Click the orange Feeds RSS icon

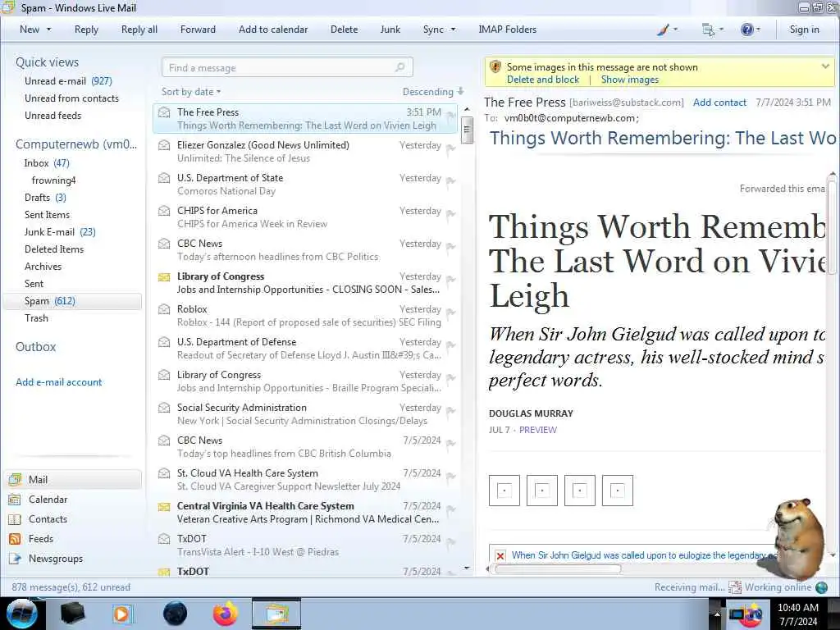coord(15,539)
